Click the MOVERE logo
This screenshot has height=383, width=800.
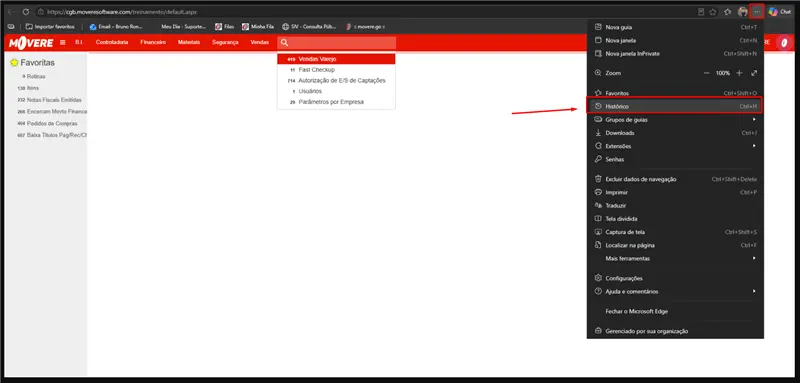tap(31, 43)
